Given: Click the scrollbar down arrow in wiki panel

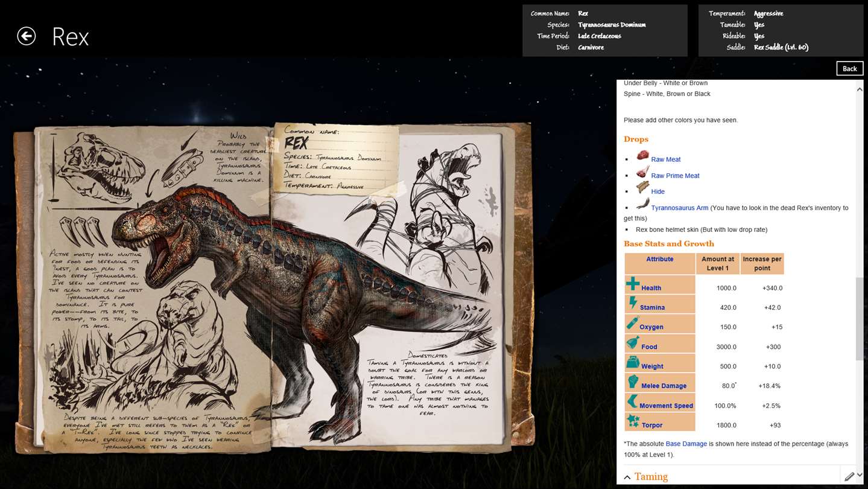Looking at the screenshot, I should tap(860, 476).
